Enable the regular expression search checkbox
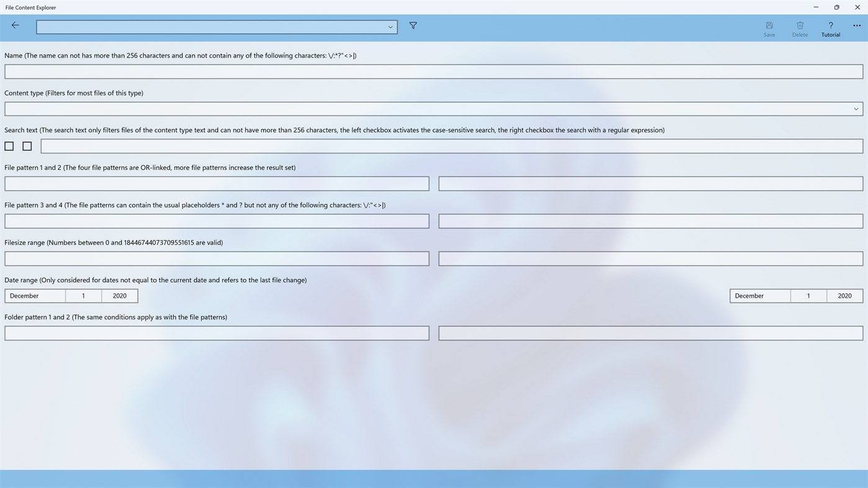Image resolution: width=868 pixels, height=488 pixels. (x=27, y=146)
